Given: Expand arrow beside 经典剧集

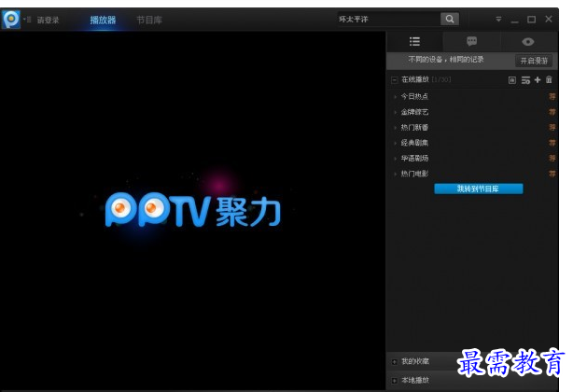Looking at the screenshot, I should pyautogui.click(x=395, y=143).
